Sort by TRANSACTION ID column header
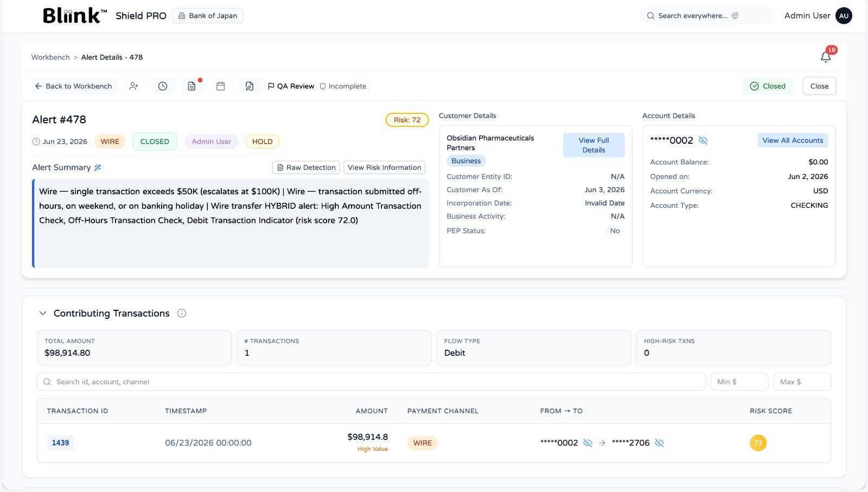Image resolution: width=868 pixels, height=492 pixels. point(77,411)
